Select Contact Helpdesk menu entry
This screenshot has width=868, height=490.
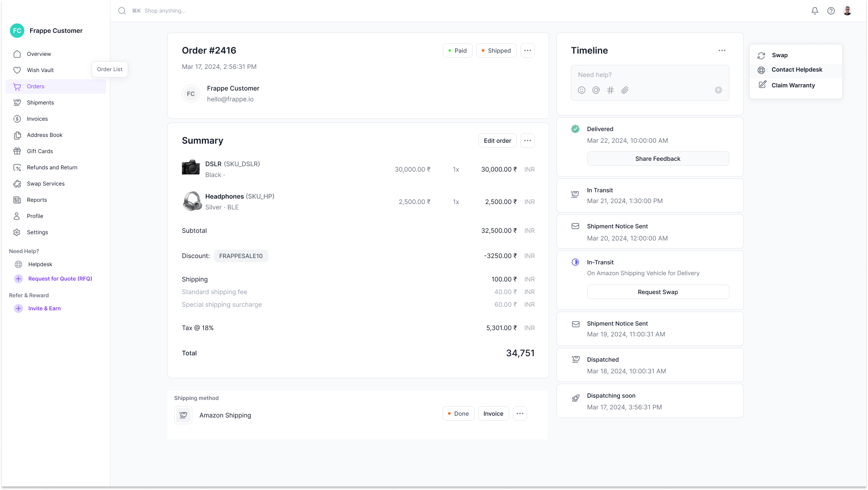click(796, 70)
